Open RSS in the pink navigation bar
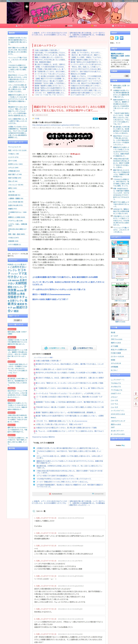 95,26
